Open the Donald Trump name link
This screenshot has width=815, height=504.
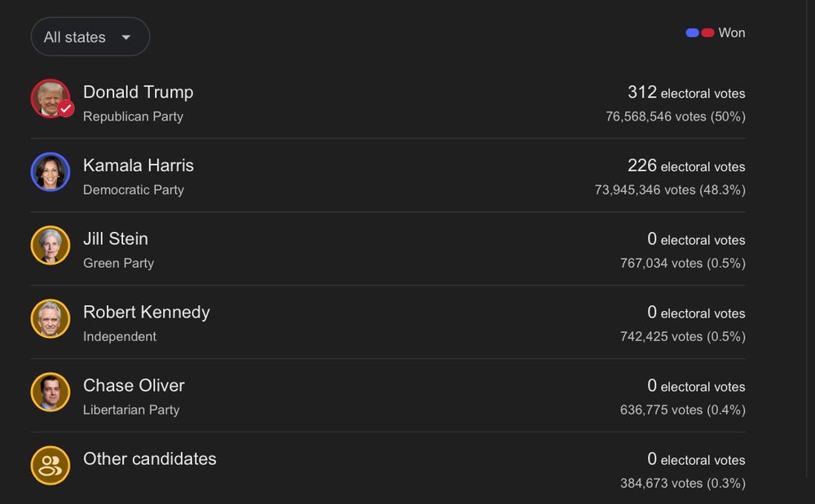coord(139,92)
